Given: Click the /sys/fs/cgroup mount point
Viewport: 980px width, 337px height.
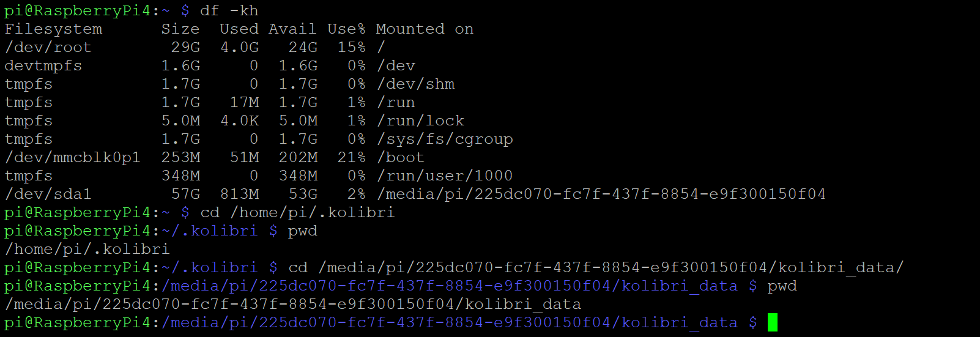Looking at the screenshot, I should [445, 139].
